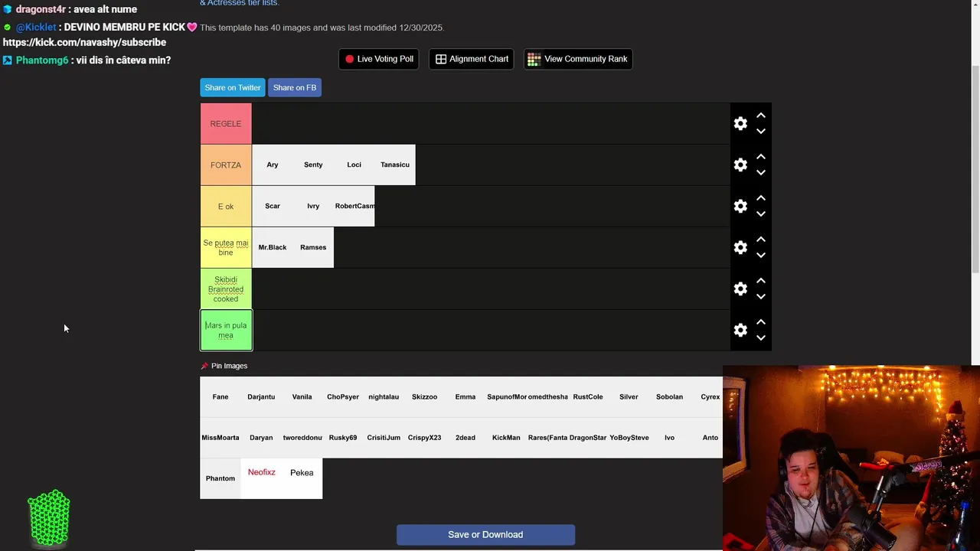This screenshot has width=980, height=551.
Task: Pick the Silver image tile
Action: (629, 396)
